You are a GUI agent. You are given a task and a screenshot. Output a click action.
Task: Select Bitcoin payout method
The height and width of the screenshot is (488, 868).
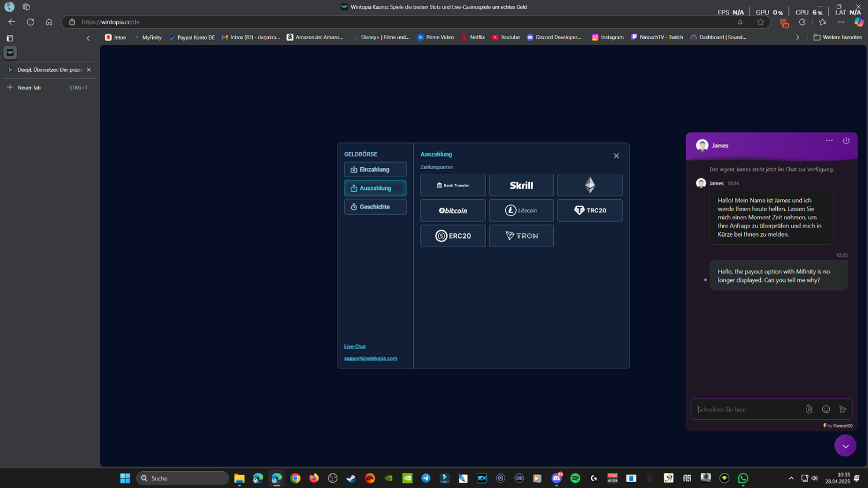point(453,211)
